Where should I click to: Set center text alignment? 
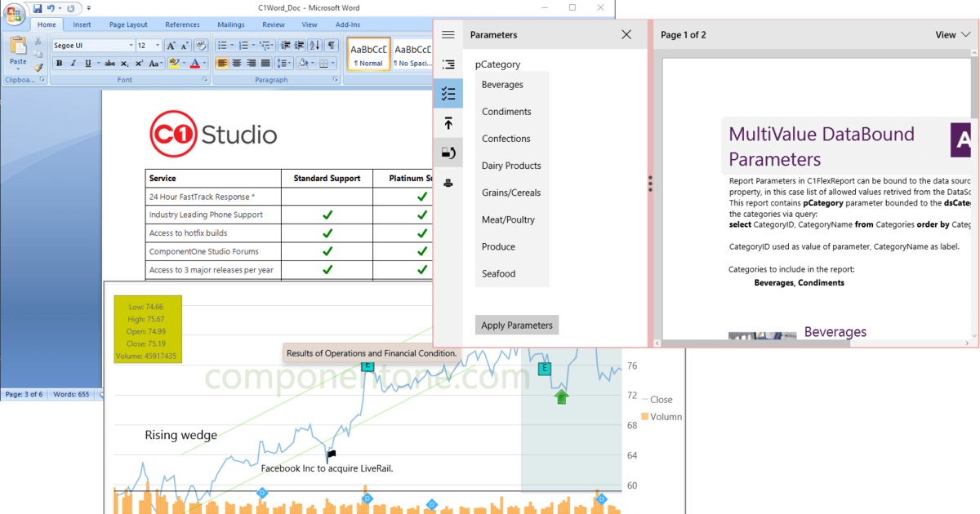click(x=237, y=63)
